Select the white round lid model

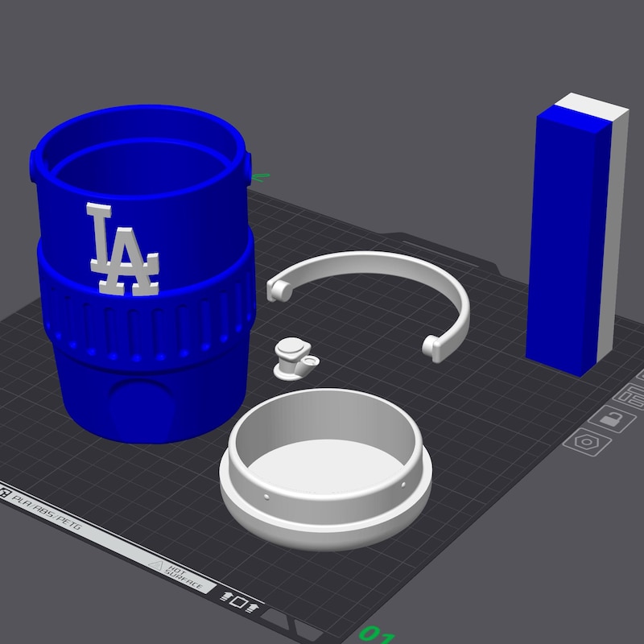pos(325,469)
